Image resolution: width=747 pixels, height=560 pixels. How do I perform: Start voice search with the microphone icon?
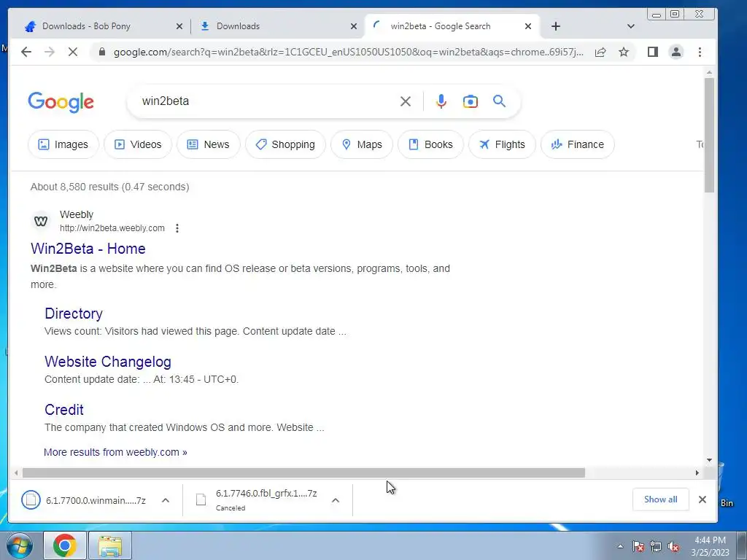pyautogui.click(x=441, y=101)
